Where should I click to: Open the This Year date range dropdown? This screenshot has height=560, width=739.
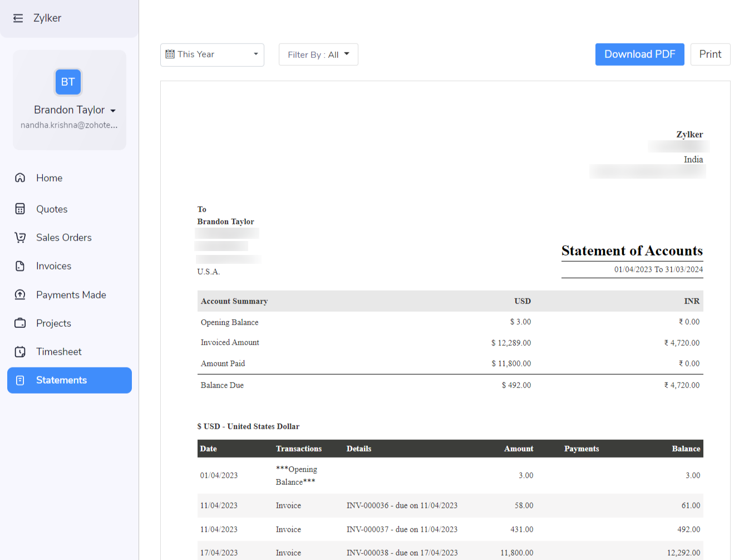tap(212, 55)
